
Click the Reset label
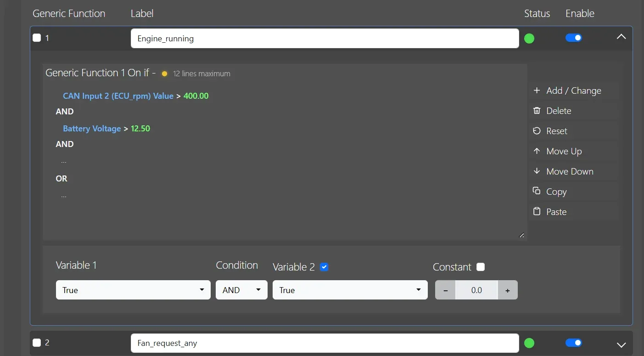click(x=557, y=131)
